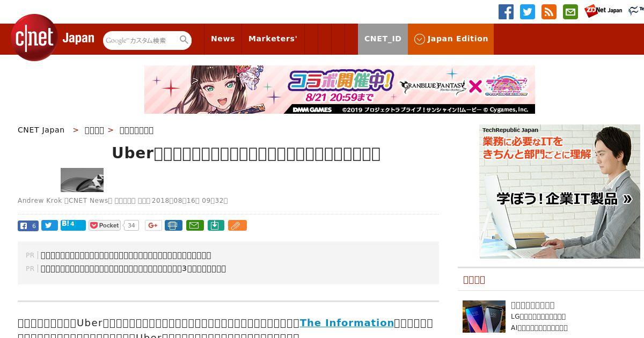
Task: Expand the Japan Edition dropdown
Action: (451, 39)
